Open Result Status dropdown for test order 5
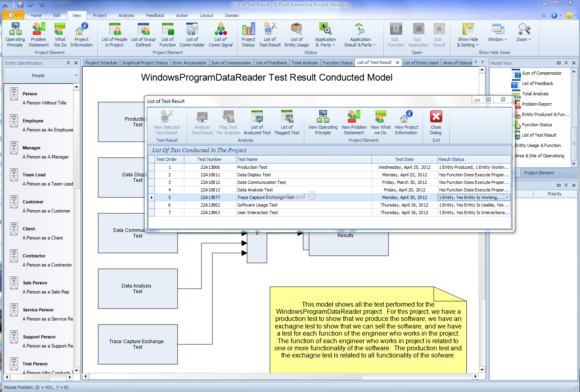Screen dimensions: 580x392 (507, 197)
